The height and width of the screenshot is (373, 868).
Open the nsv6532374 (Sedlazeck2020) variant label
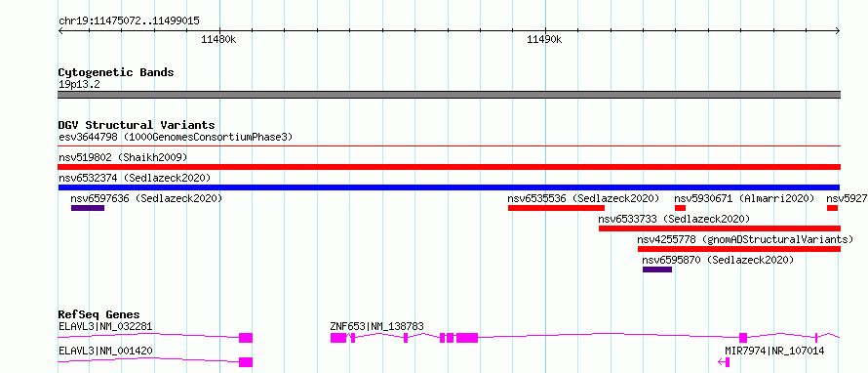click(x=135, y=178)
